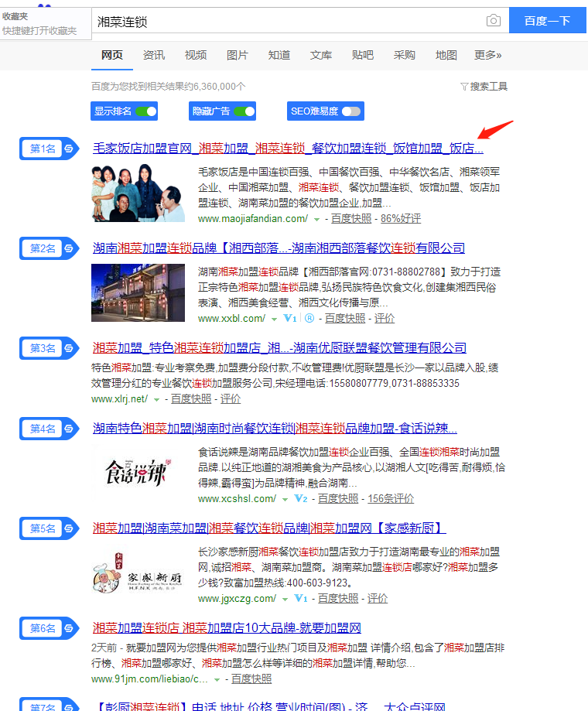Toggle the 隐藏广告 switch
This screenshot has height=711, width=588.
pos(244,111)
